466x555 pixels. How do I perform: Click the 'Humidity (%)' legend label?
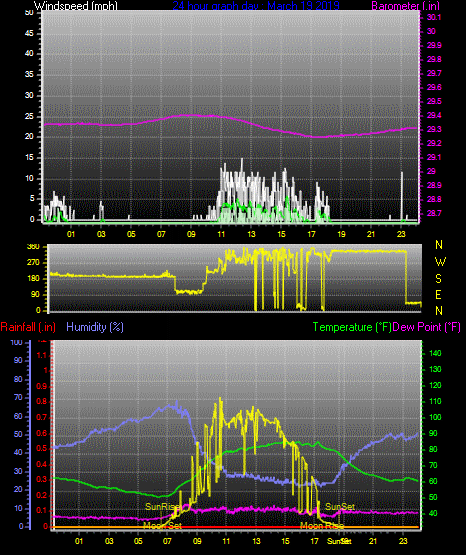coord(95,327)
